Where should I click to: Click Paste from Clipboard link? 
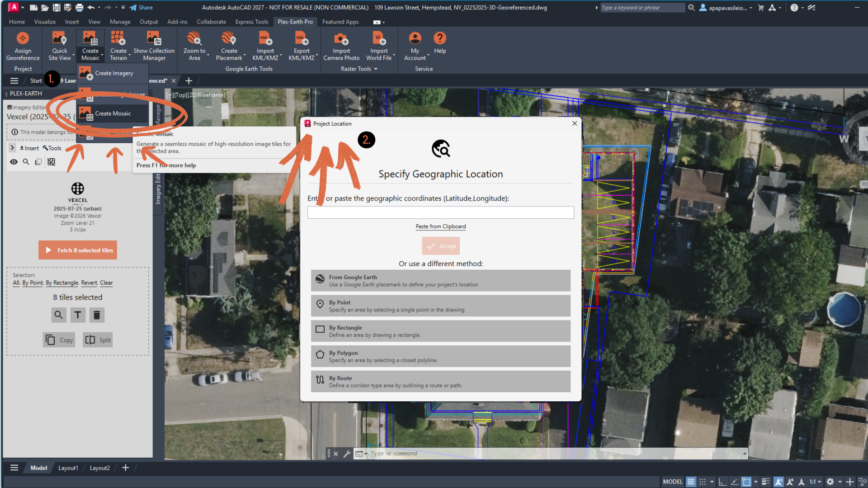[441, 226]
